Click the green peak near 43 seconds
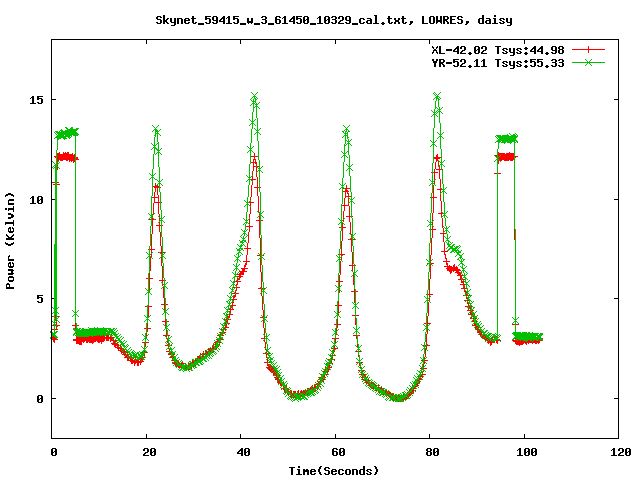The image size is (640, 480). pyautogui.click(x=254, y=96)
